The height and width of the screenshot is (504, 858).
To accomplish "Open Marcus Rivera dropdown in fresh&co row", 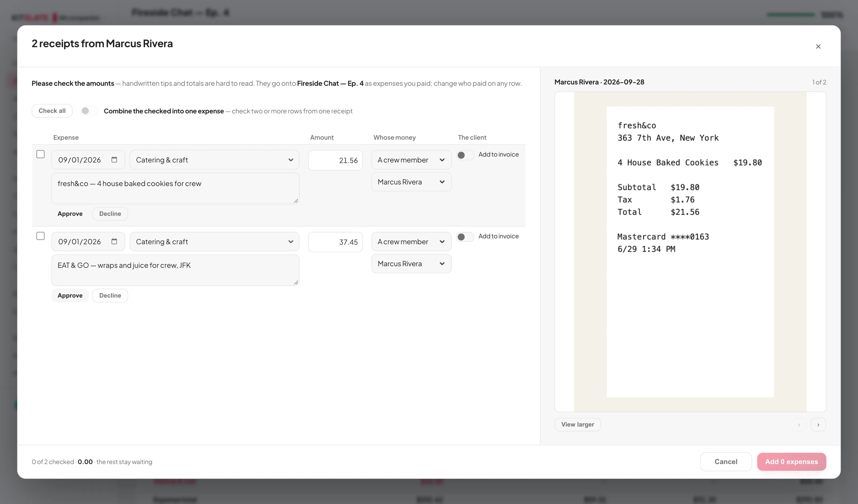I will [x=411, y=182].
